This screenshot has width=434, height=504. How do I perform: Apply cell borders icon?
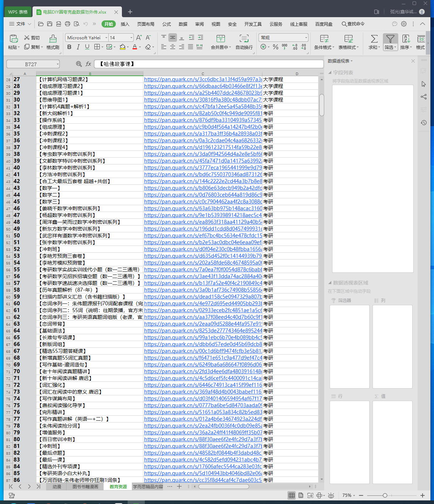[97, 47]
